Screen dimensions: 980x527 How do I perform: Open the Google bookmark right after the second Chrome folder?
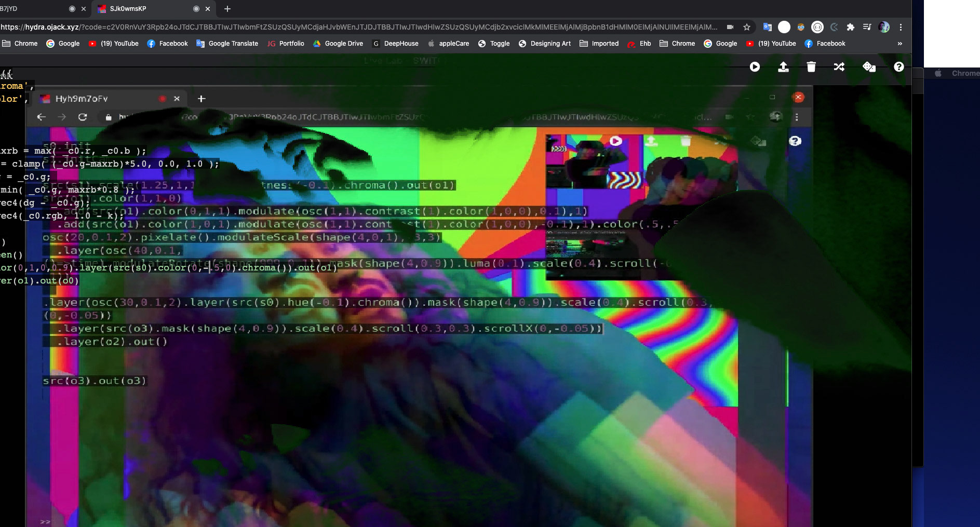coord(720,44)
